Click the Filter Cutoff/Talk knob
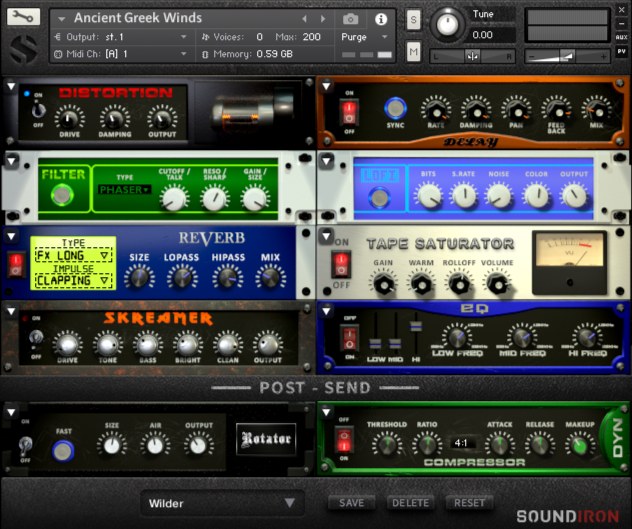 [175, 198]
